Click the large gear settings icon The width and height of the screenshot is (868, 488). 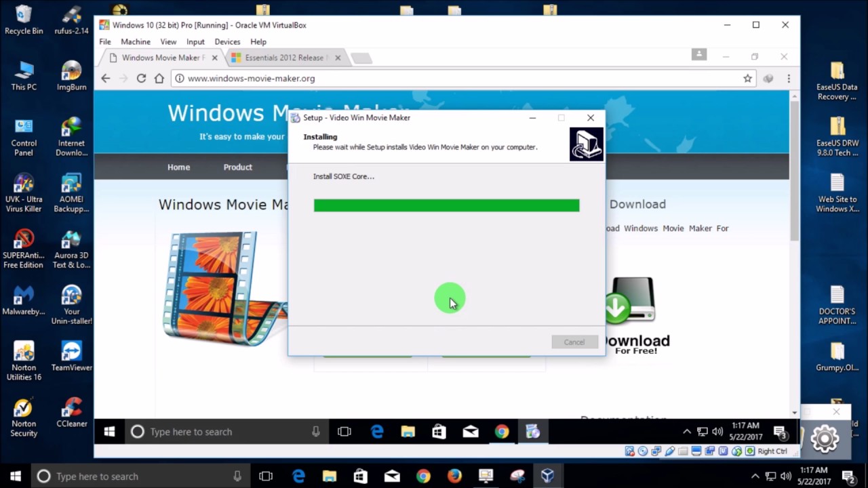click(x=825, y=439)
